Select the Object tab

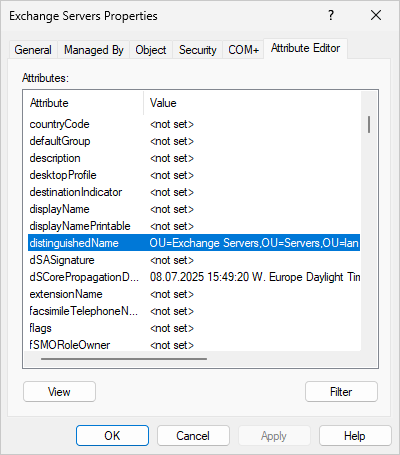pos(151,50)
